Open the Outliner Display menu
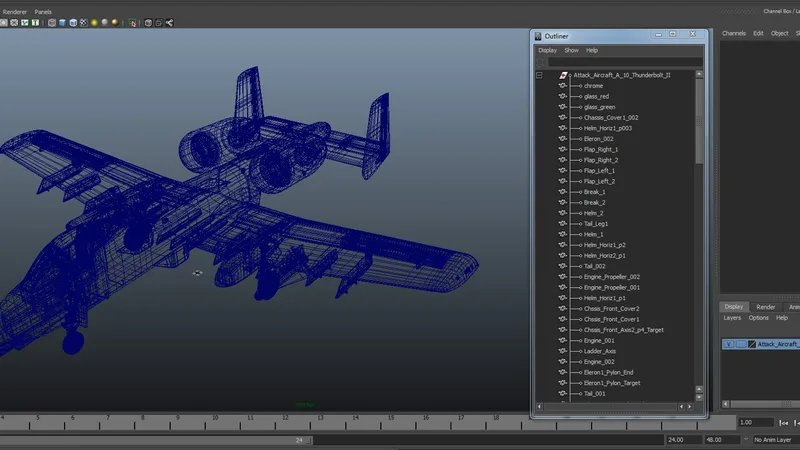Image resolution: width=800 pixels, height=450 pixels. tap(547, 50)
